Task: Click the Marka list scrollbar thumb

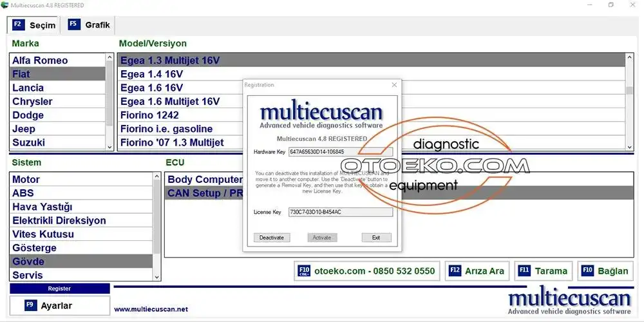Action: point(109,93)
